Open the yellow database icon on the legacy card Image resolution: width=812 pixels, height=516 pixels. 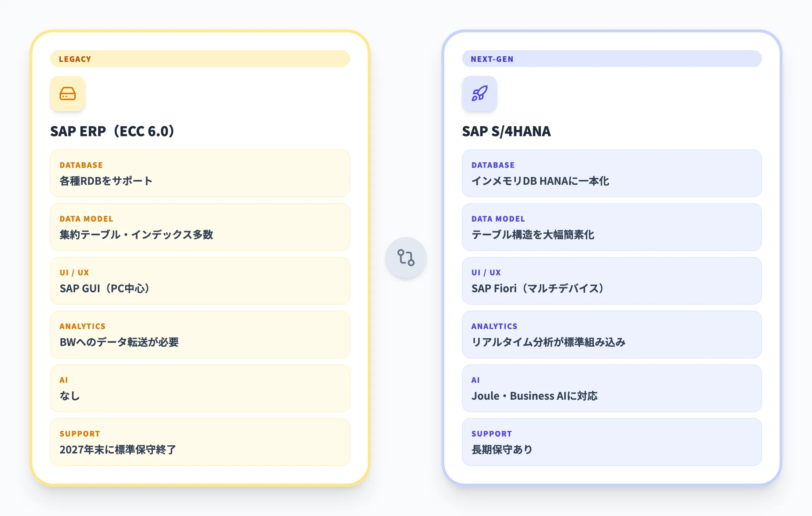coord(68,94)
